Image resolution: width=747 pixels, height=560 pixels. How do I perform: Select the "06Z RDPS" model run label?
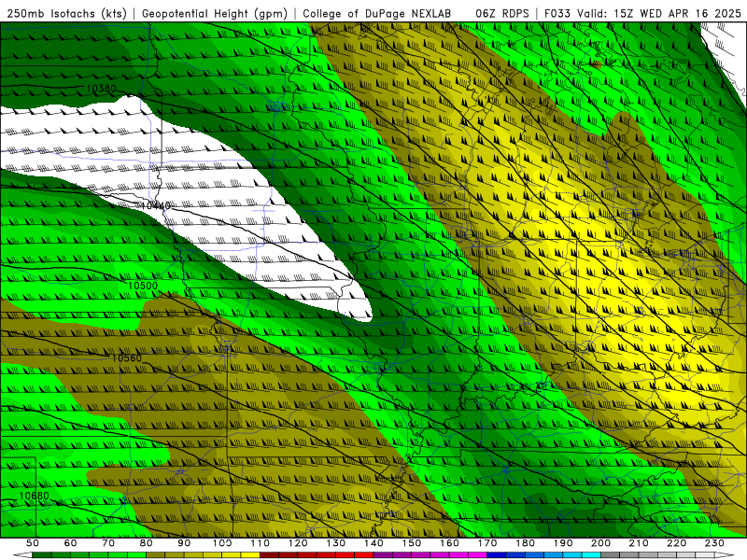[502, 14]
